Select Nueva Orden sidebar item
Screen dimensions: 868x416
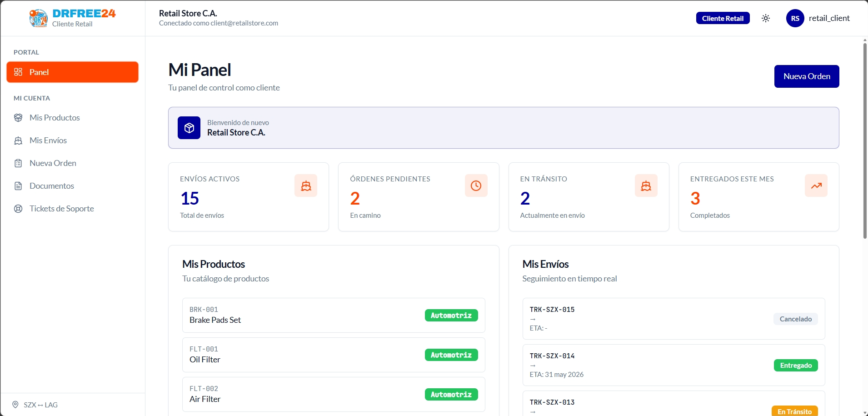73,163
